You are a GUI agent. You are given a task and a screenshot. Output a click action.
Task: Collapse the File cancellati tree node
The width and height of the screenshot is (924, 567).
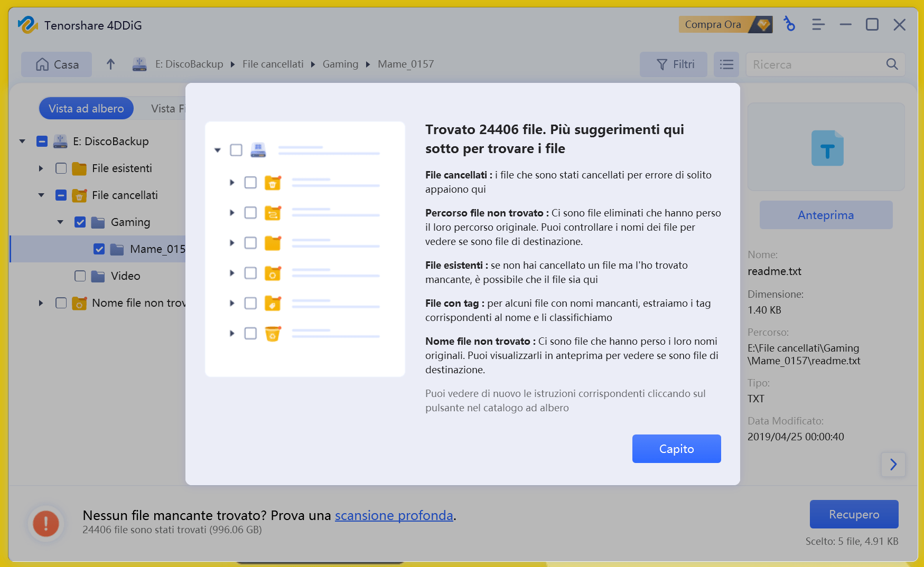[x=41, y=195]
